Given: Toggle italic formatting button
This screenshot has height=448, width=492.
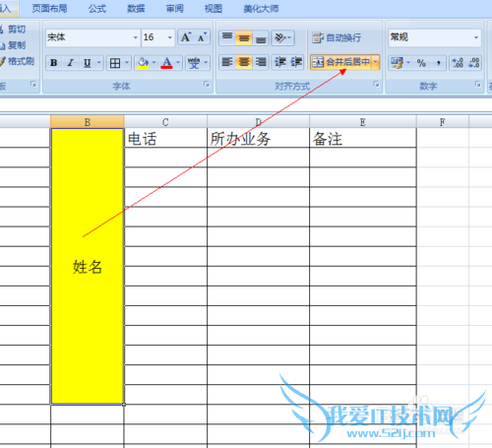Looking at the screenshot, I should 70,63.
